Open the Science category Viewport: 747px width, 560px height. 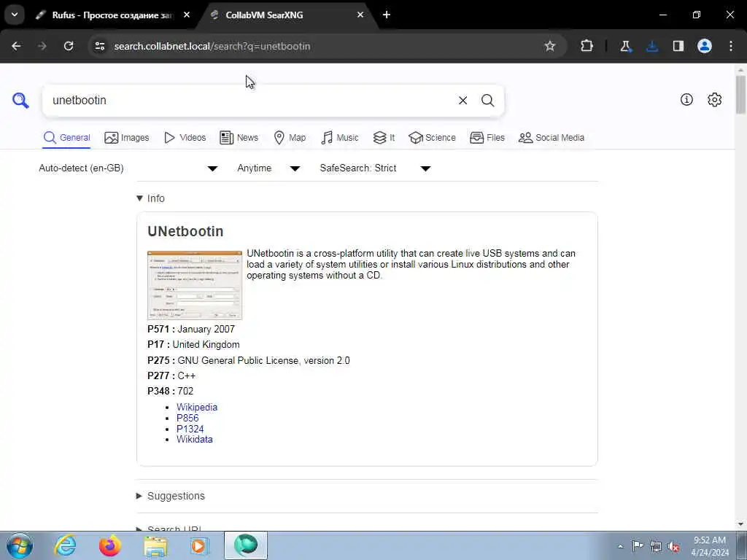(x=432, y=138)
